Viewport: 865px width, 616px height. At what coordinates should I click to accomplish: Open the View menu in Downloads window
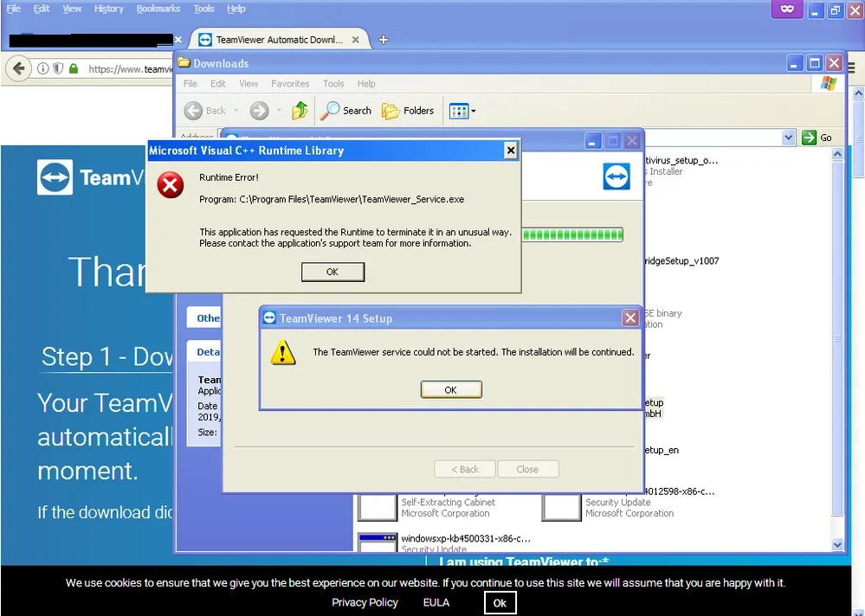tap(249, 84)
